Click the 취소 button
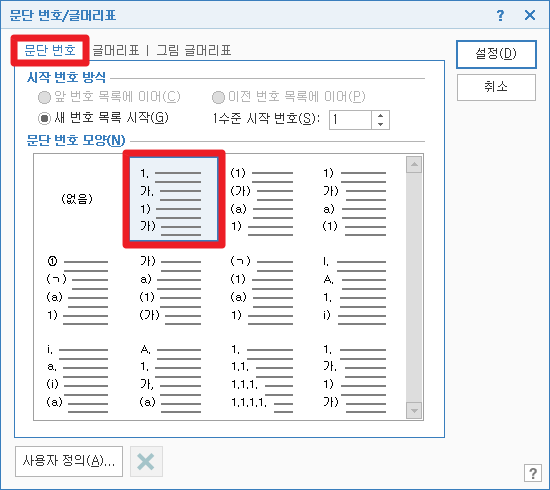The width and height of the screenshot is (550, 490). click(496, 87)
